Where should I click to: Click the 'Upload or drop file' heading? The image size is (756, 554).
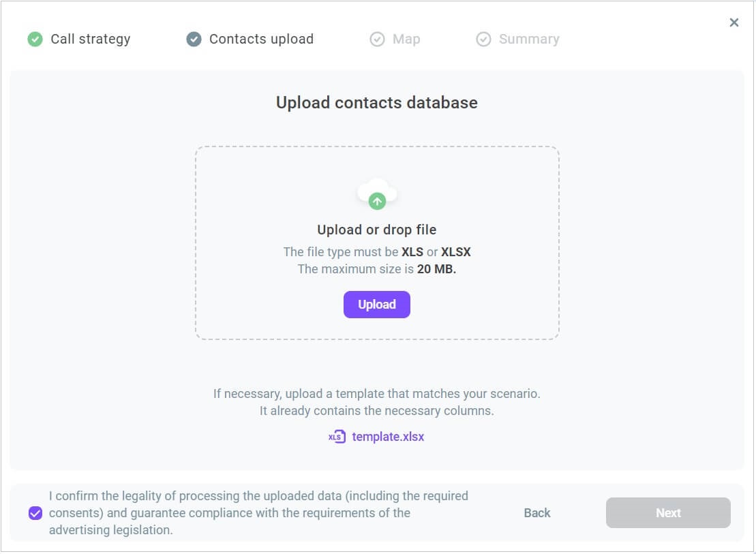pos(376,230)
